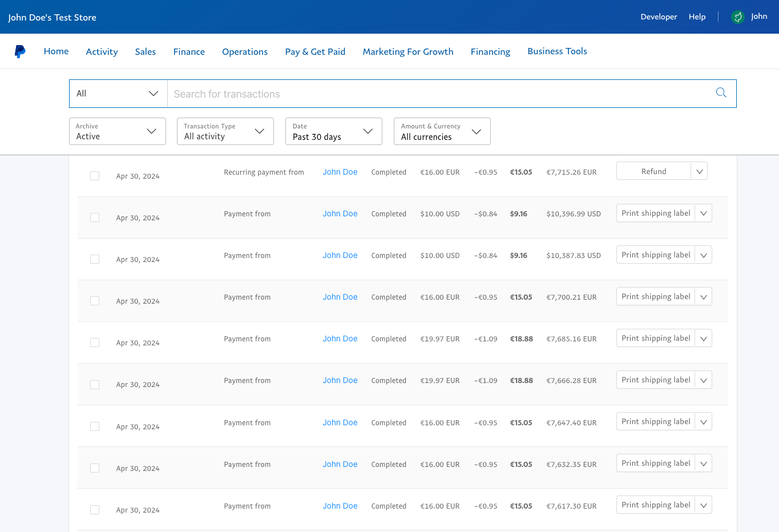
Task: Click net amount €18.88 in €7,685.16 row
Action: tap(521, 339)
